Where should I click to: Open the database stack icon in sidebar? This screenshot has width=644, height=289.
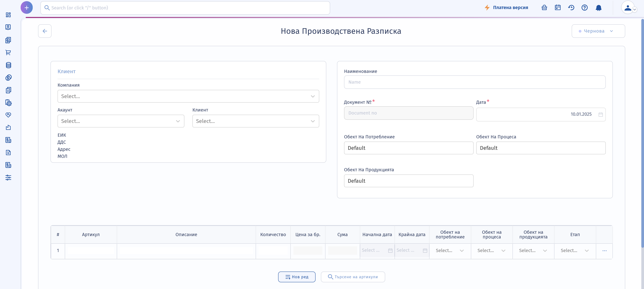point(8,65)
